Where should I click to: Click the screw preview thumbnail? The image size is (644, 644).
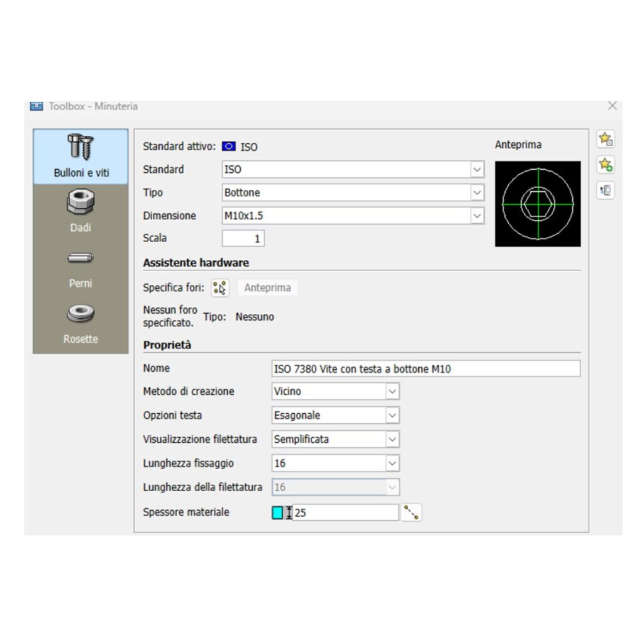pyautogui.click(x=538, y=204)
